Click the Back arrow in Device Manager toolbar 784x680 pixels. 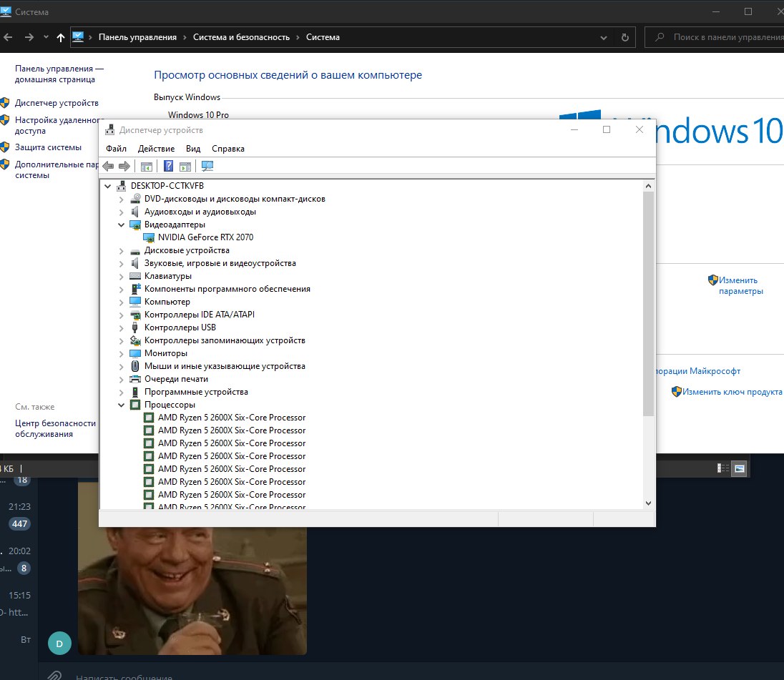click(108, 166)
